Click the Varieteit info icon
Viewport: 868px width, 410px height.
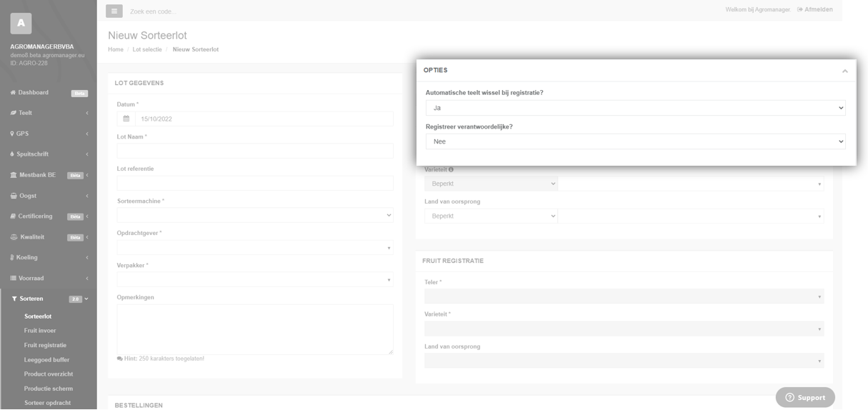[451, 170]
